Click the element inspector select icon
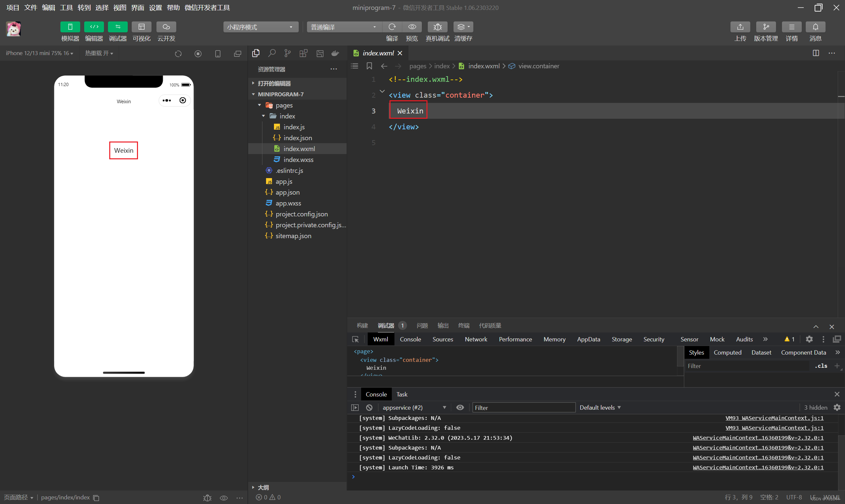 coord(355,339)
